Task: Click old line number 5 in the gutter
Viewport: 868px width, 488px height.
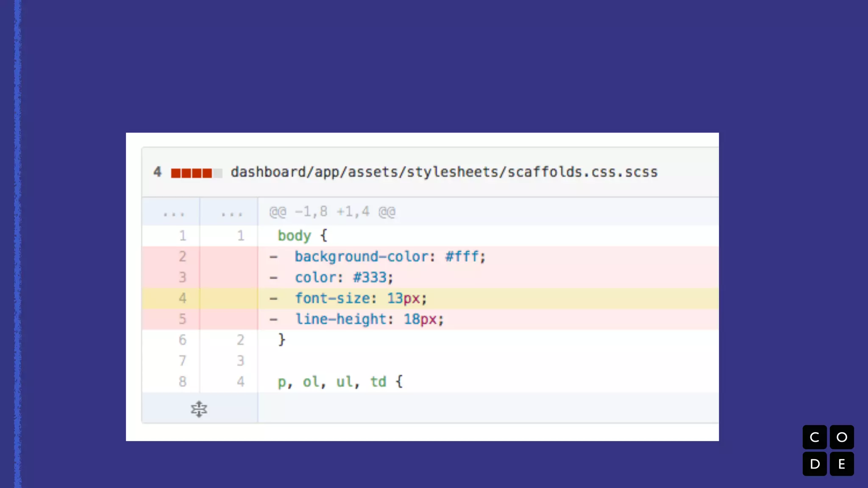Action: point(182,319)
